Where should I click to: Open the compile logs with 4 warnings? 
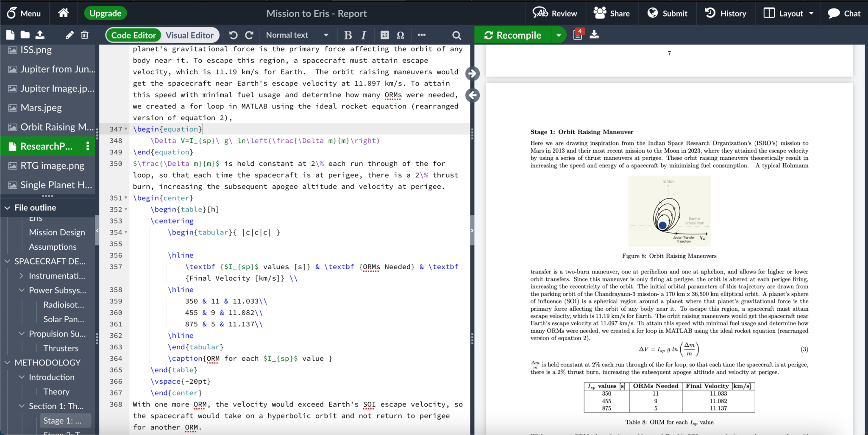pyautogui.click(x=577, y=35)
